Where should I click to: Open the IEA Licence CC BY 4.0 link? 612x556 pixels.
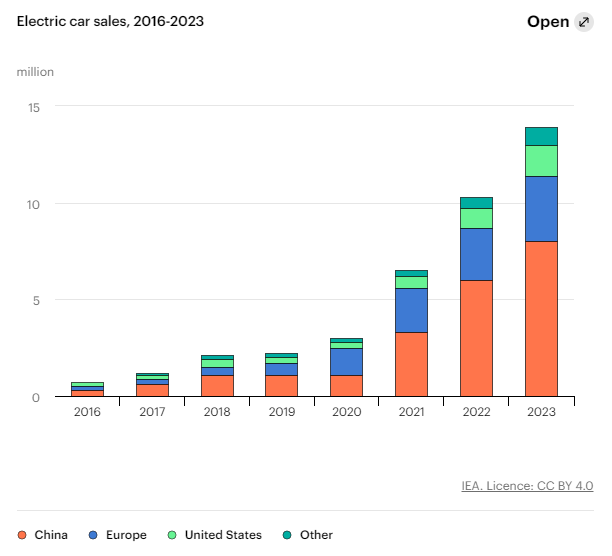(527, 486)
